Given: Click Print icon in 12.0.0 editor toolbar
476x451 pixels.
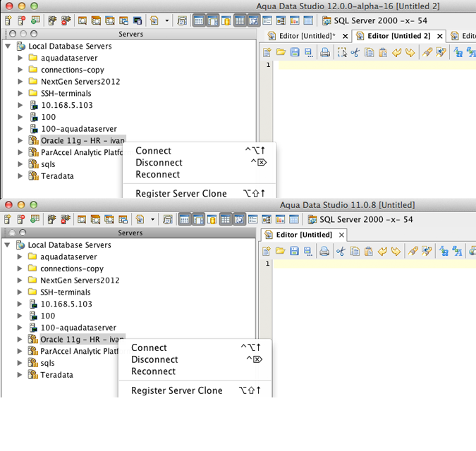Looking at the screenshot, I should coord(325,52).
